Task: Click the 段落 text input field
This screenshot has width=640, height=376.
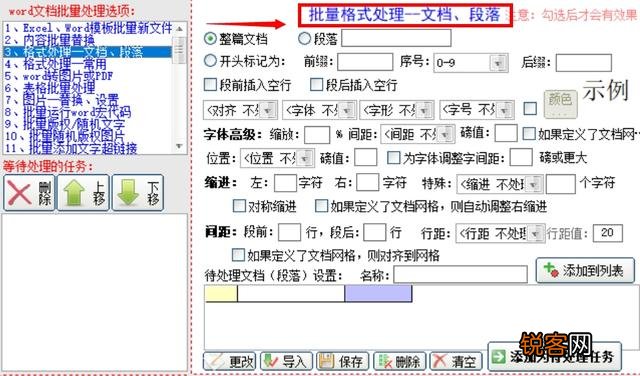Action: coord(396,38)
